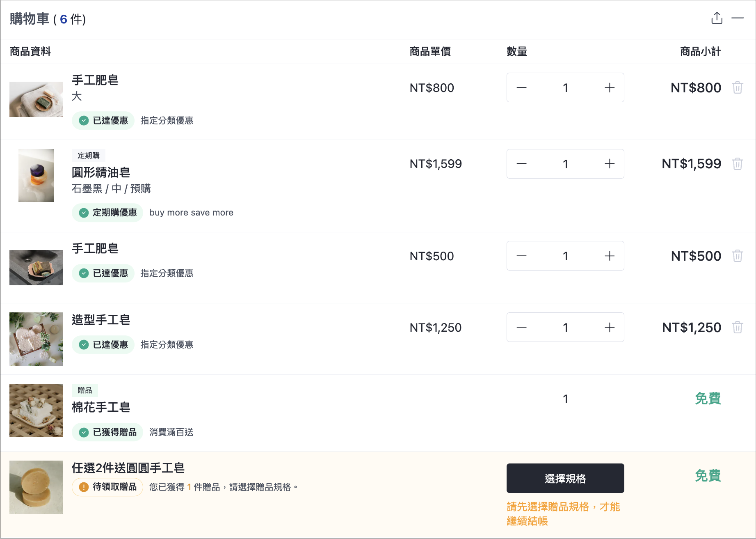
Task: Click the 購物車 (6 件) title
Action: 48,19
